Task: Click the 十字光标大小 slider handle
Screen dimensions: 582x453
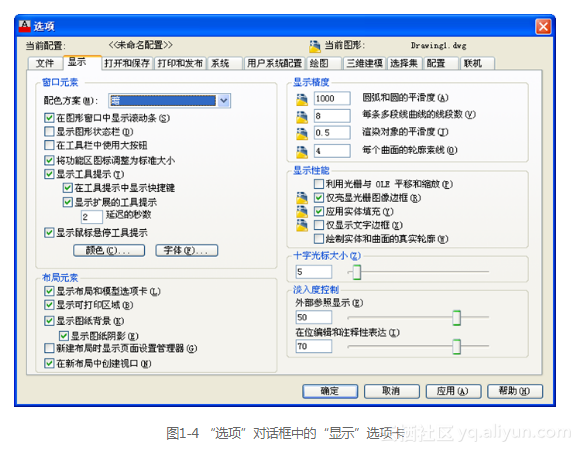Action: point(357,272)
